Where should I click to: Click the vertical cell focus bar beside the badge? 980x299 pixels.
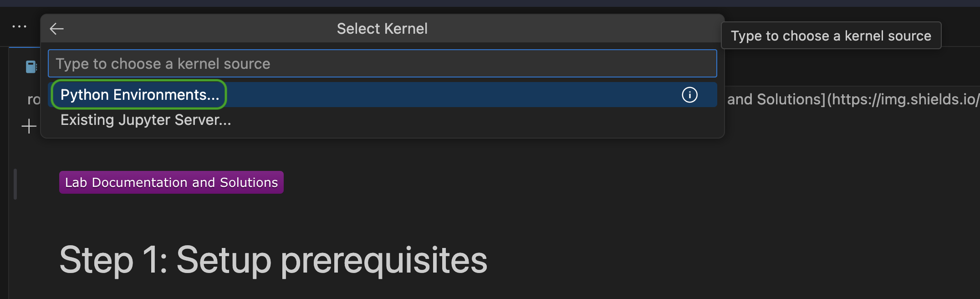pos(15,184)
